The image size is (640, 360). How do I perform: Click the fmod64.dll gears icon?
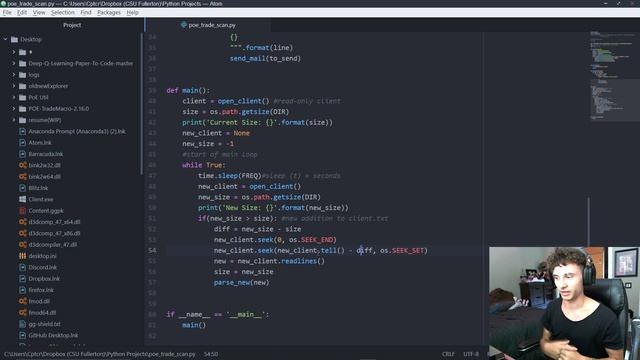[22, 313]
